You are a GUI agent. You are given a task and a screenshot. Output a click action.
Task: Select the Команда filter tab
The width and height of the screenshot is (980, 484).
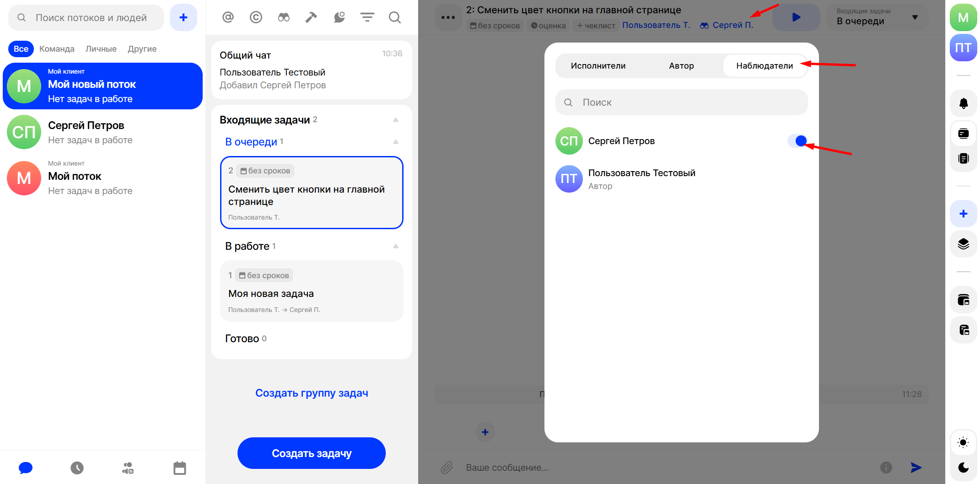click(57, 49)
